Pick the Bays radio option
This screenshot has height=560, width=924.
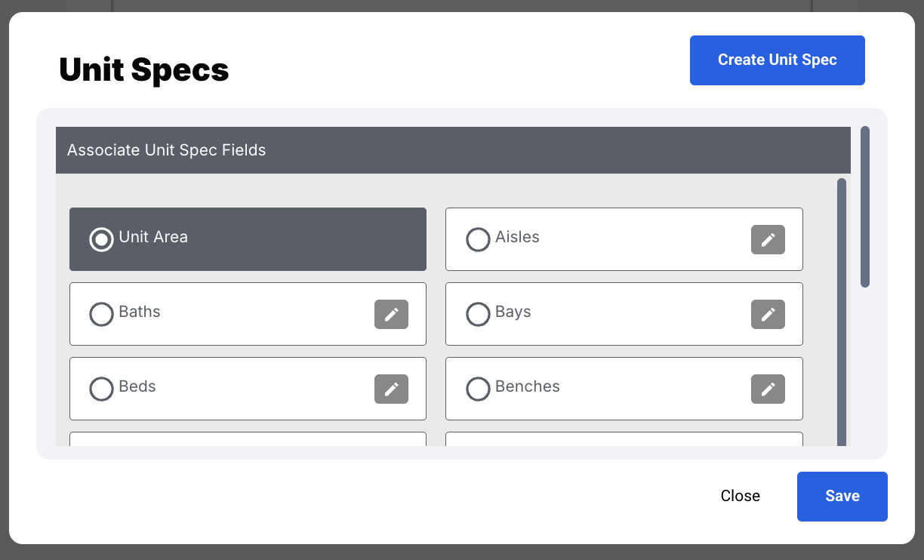tap(478, 314)
